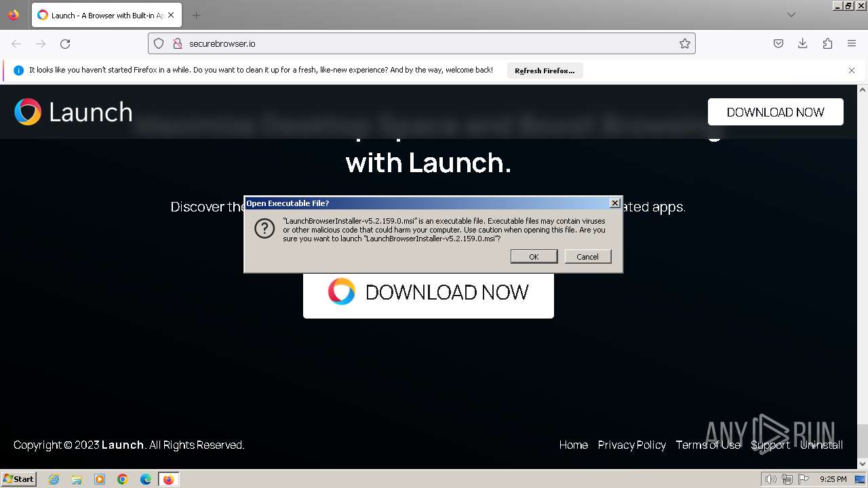Open the Home footer link
Viewport: 868px width, 488px height.
tap(574, 445)
